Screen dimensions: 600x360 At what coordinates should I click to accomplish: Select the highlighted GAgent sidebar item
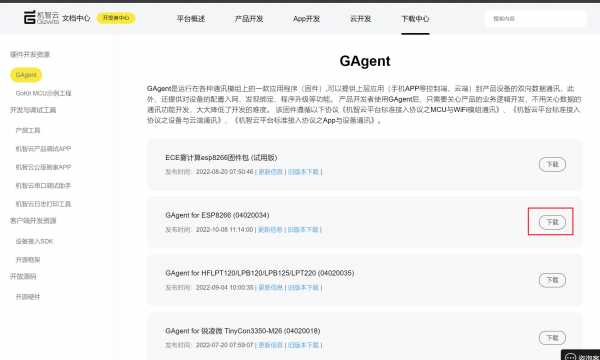26,75
